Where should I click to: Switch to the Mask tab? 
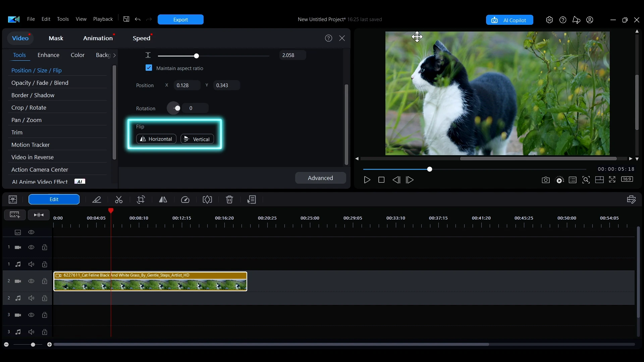click(x=56, y=38)
